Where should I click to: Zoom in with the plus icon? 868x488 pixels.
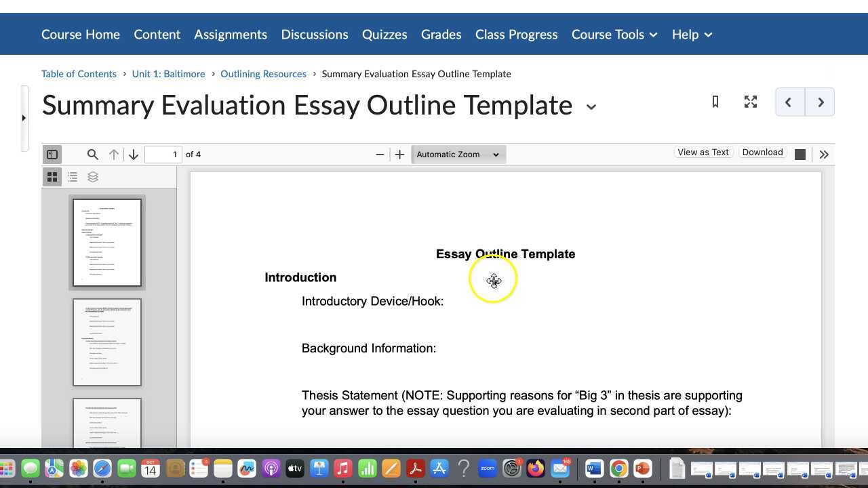(399, 154)
